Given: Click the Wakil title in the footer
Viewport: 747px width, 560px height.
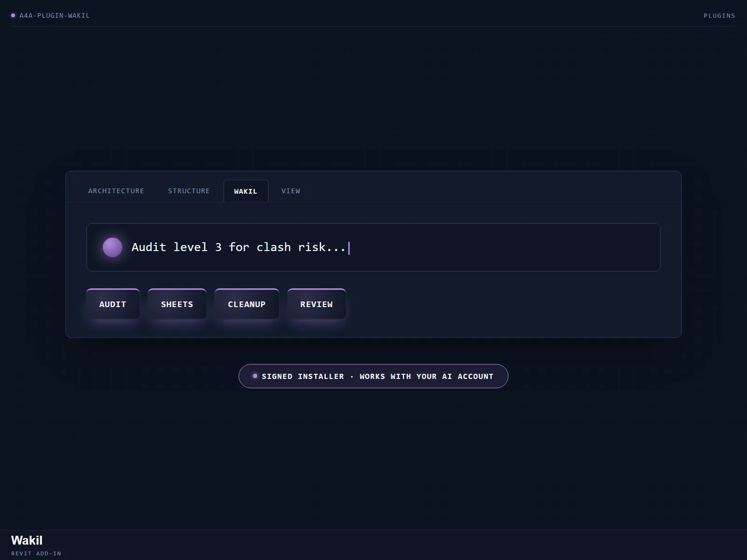Looking at the screenshot, I should point(27,540).
